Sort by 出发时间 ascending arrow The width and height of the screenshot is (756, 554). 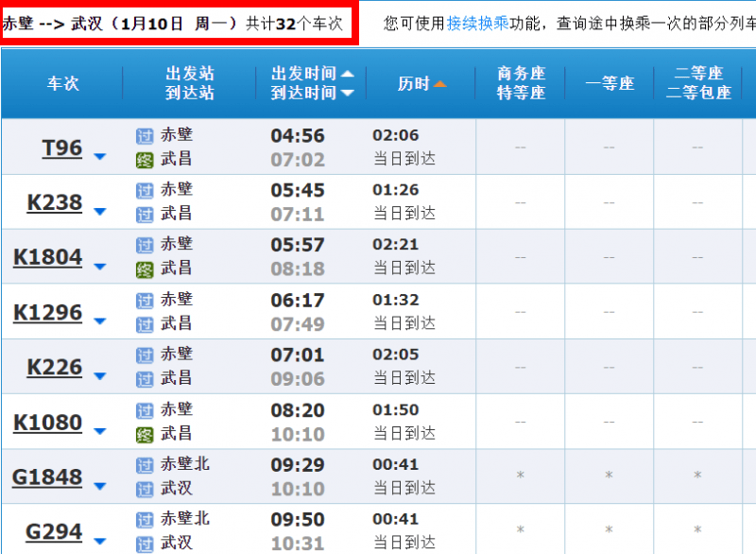tap(348, 74)
